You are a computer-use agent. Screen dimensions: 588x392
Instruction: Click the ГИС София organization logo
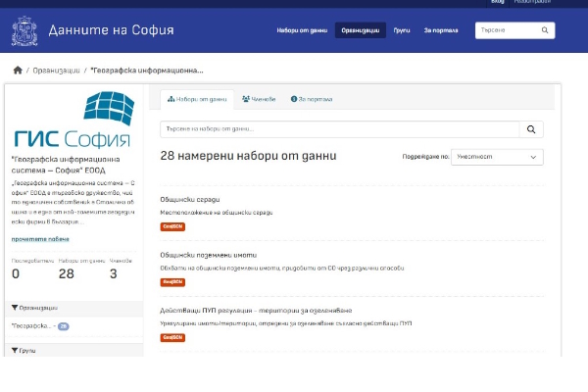[73, 120]
